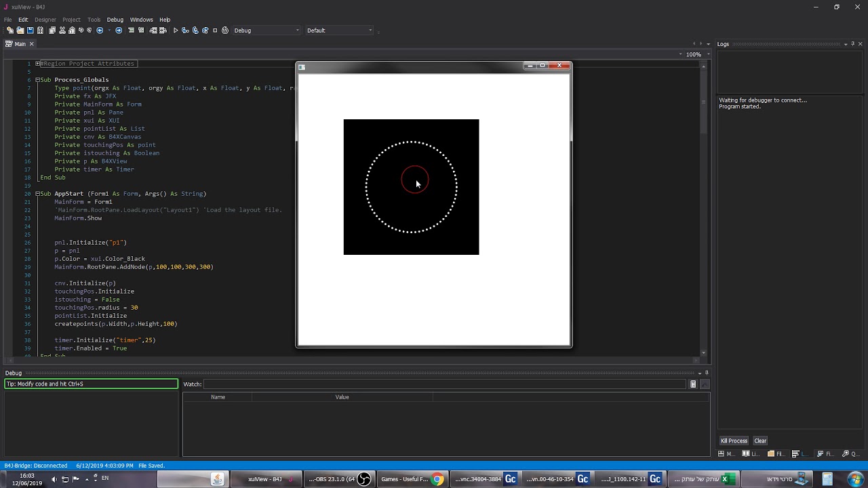Open the Windows Start menu
The width and height of the screenshot is (868, 488).
[855, 479]
